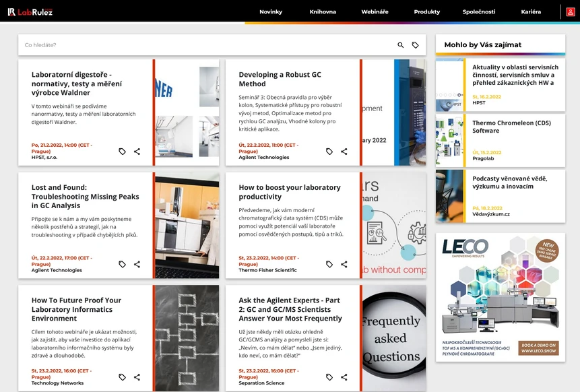Open the Webináře menu item
The height and width of the screenshot is (392, 580).
pyautogui.click(x=375, y=11)
